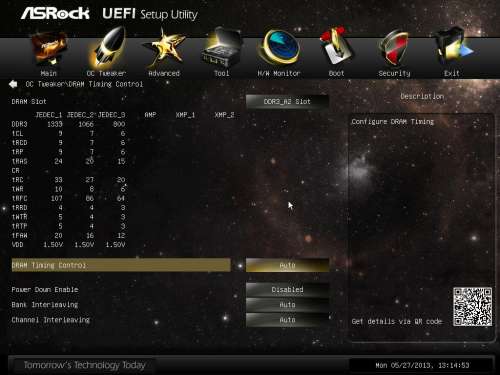Image resolution: width=500 pixels, height=375 pixels.
Task: Click the XMP_2 column header
Action: pyautogui.click(x=224, y=115)
